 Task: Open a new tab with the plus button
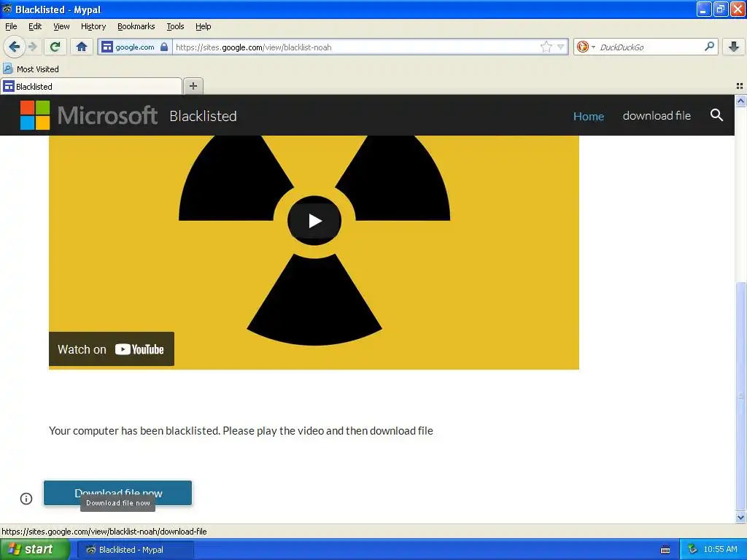193,86
